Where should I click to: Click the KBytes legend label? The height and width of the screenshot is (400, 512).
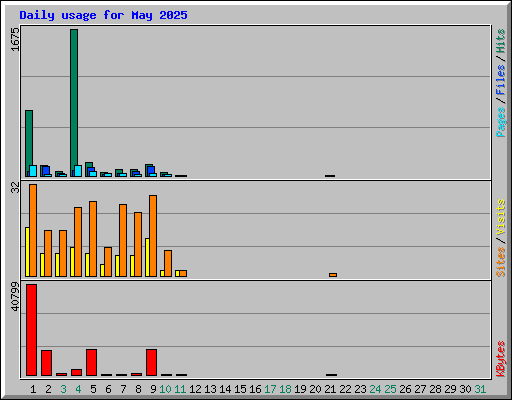pos(500,359)
